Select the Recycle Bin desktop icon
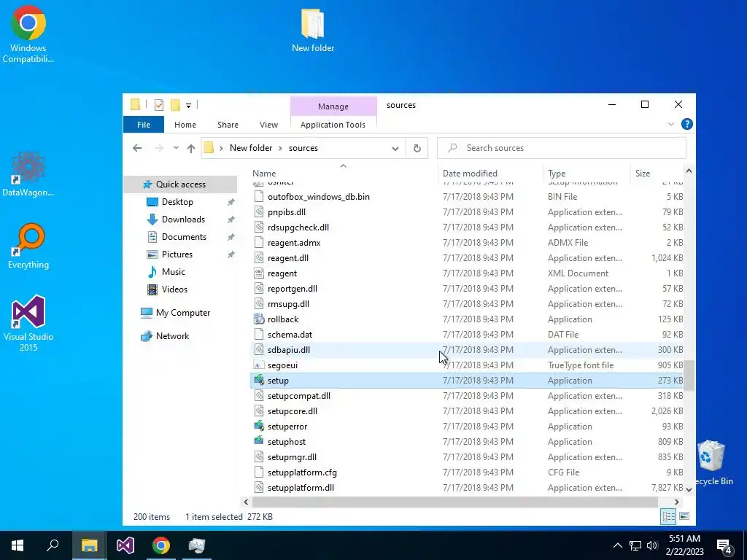This screenshot has height=560, width=747. 712,463
